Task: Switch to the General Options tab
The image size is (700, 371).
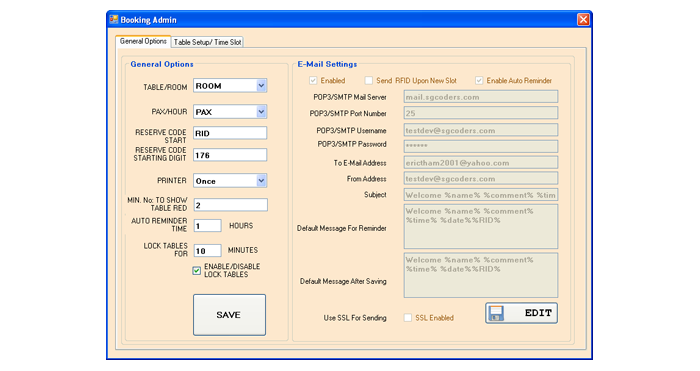Action: pyautogui.click(x=143, y=41)
